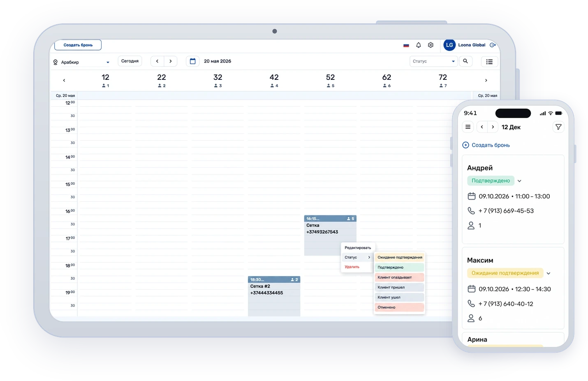The width and height of the screenshot is (588, 381).
Task: Open the Арабкир location dropdown
Action: 81,62
